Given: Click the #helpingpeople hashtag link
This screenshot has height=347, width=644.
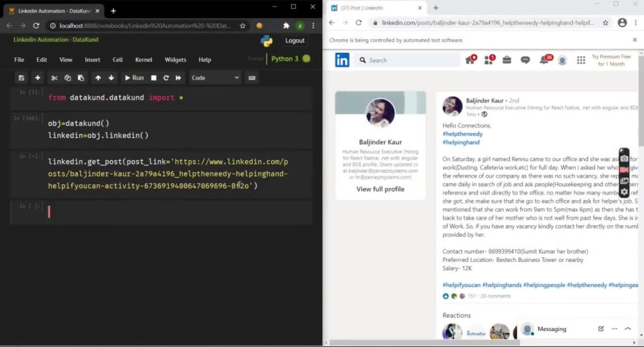Looking at the screenshot, I should click(x=544, y=285).
